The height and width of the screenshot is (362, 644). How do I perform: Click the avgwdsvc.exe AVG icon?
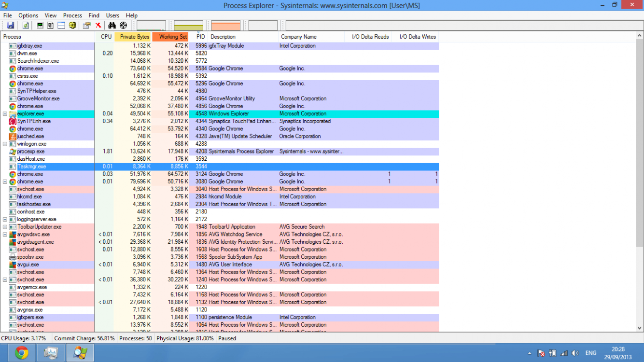click(13, 235)
